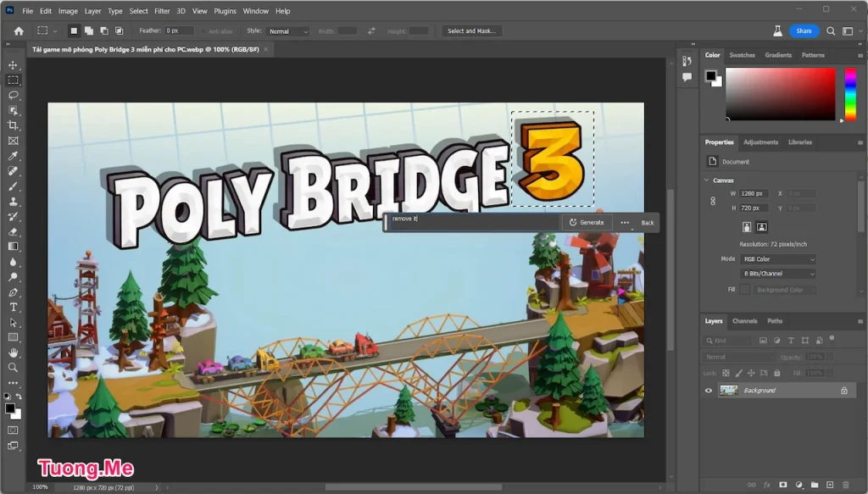Select the Eraser tool
The height and width of the screenshot is (494, 868).
click(x=14, y=232)
